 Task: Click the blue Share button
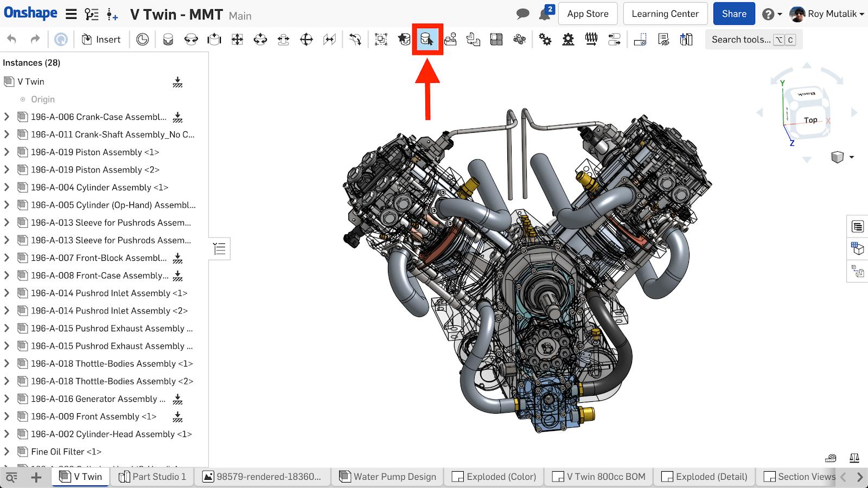pyautogui.click(x=733, y=14)
